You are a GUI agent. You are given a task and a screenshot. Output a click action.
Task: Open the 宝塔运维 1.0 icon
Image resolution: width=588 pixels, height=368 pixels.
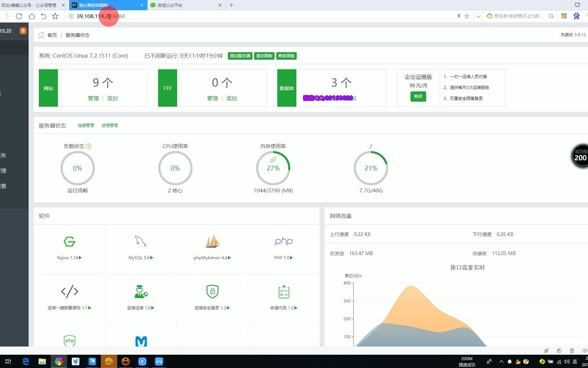(141, 292)
